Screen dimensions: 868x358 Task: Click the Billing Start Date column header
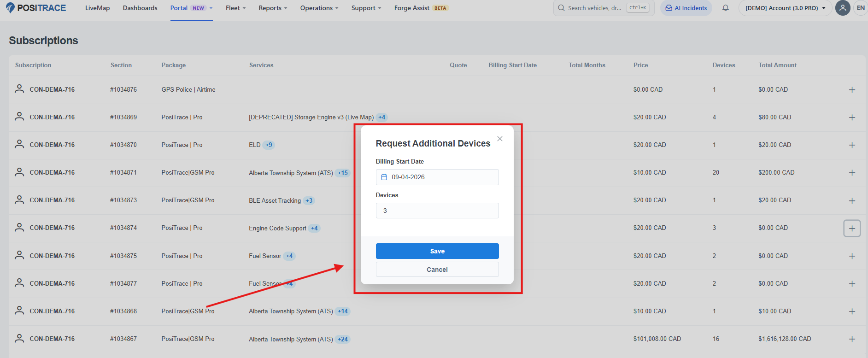tap(512, 65)
